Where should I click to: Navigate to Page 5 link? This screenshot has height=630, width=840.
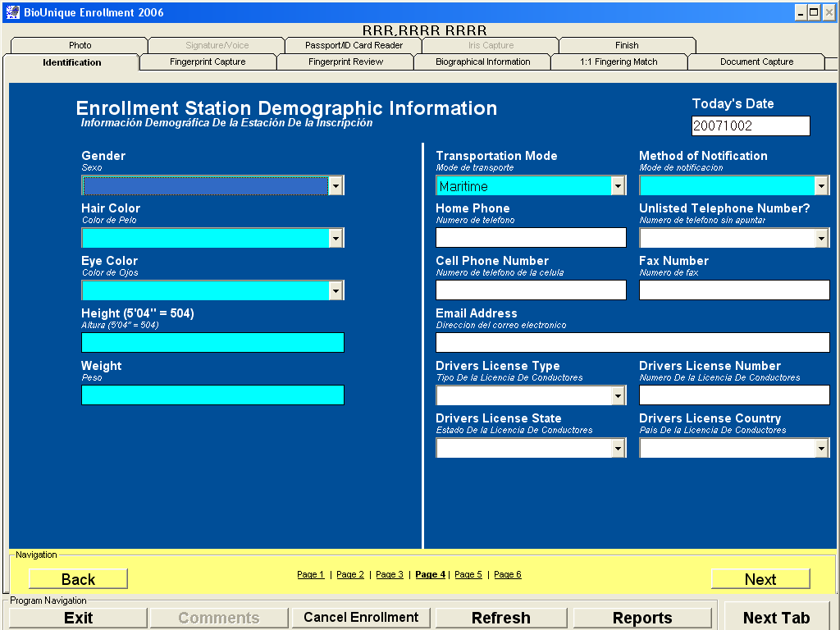(468, 574)
